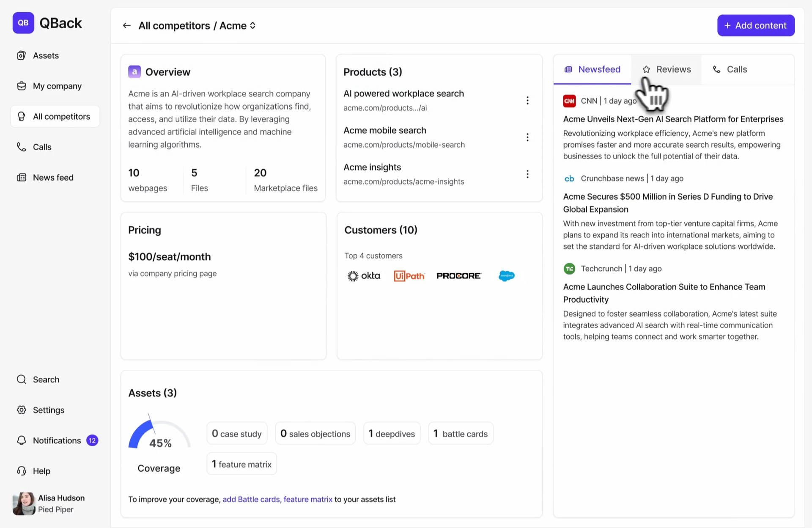Viewport: 812px width, 528px height.
Task: Open options menu for Acme insights
Action: tap(527, 174)
